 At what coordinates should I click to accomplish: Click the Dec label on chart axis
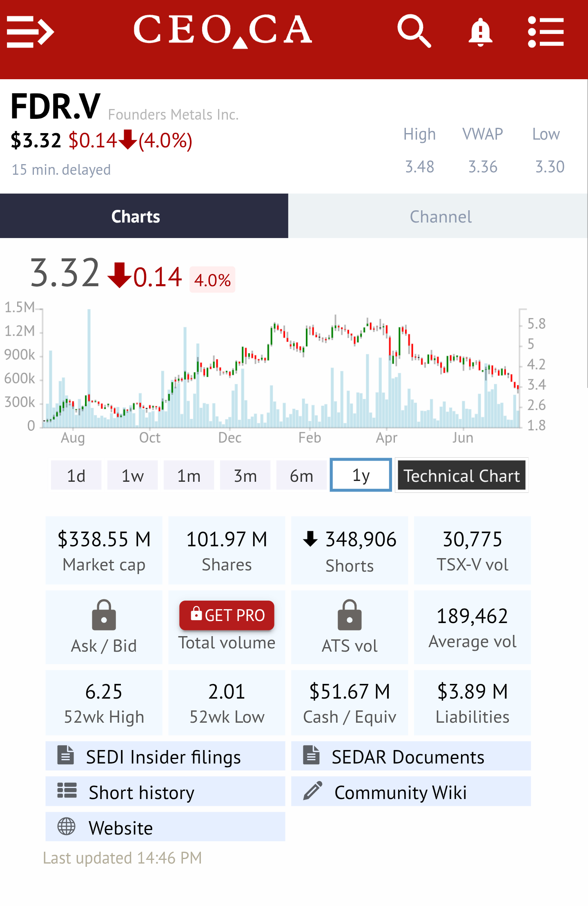point(229,438)
